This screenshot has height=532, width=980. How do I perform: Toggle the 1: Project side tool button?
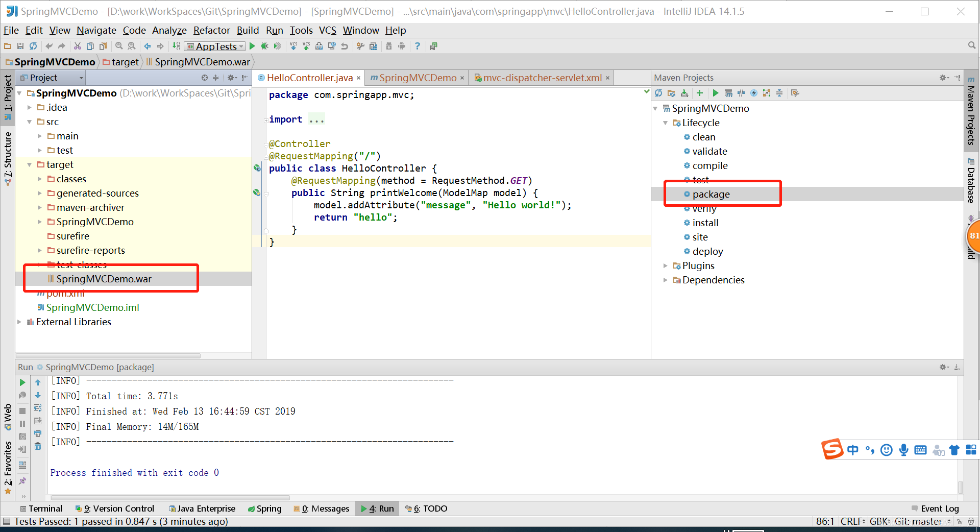(x=8, y=97)
